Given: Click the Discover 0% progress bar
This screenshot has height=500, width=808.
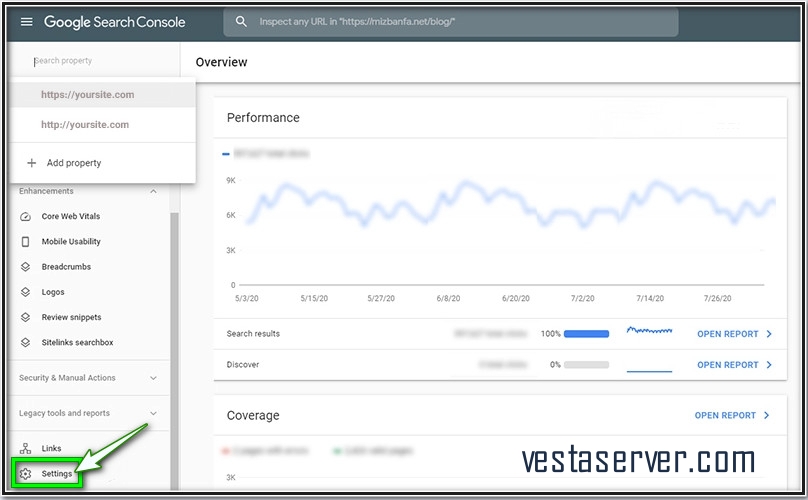Looking at the screenshot, I should click(x=586, y=365).
